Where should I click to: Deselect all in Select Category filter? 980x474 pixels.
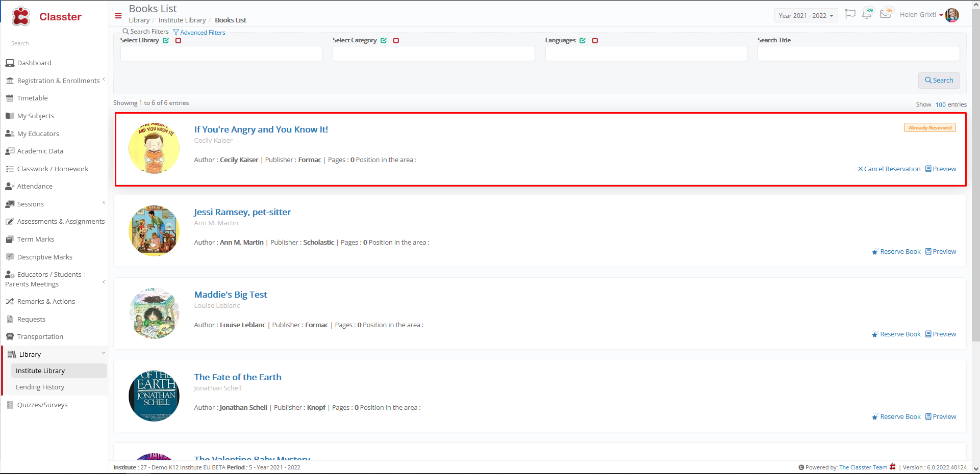396,41
